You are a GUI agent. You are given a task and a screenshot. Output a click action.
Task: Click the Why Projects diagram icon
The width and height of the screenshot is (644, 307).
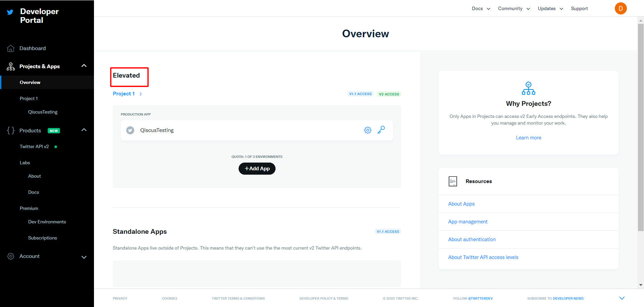click(529, 88)
